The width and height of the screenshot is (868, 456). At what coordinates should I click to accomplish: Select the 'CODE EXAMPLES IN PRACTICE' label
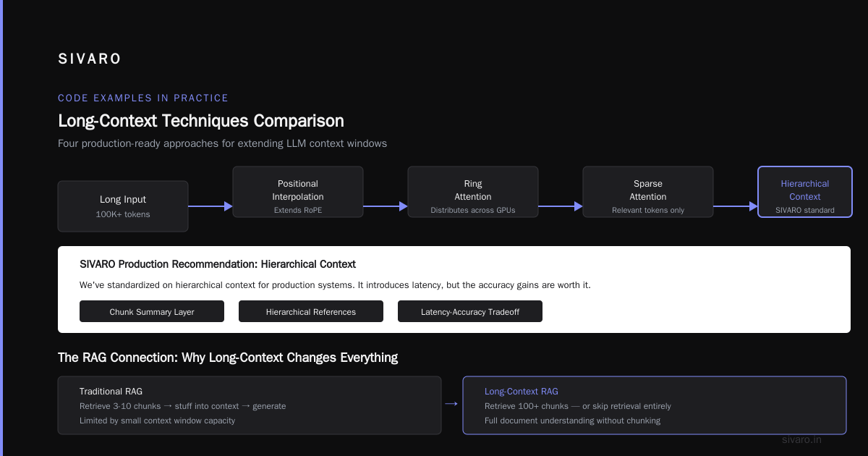pos(143,98)
